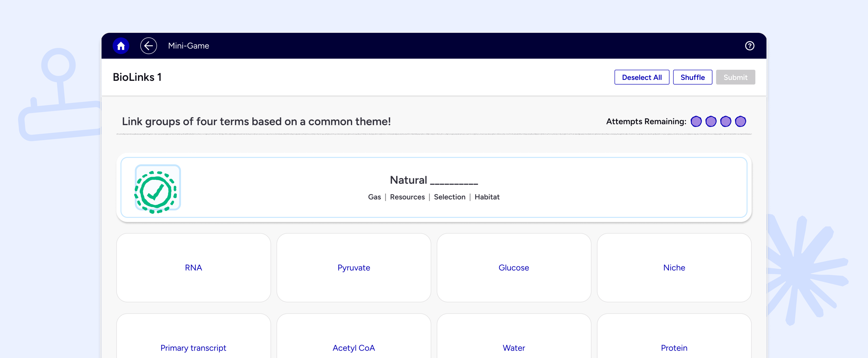
Task: Select the Protein card
Action: [x=674, y=336]
